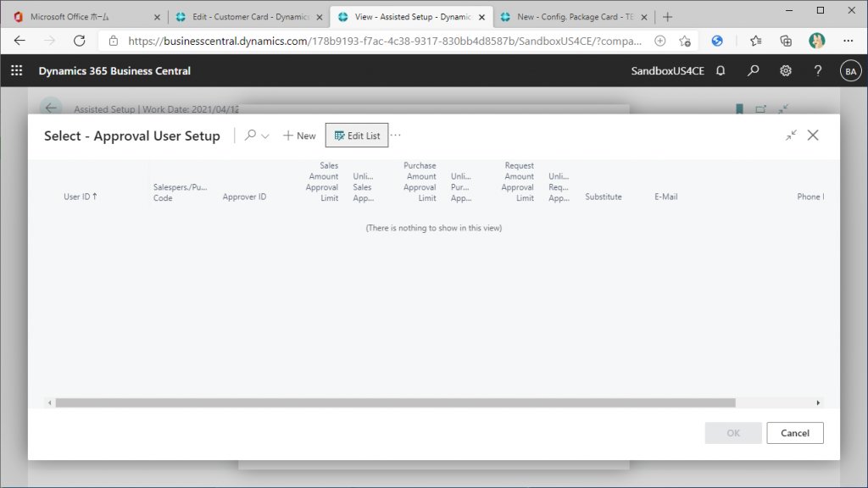The height and width of the screenshot is (488, 868).
Task: Click the horizontal scrollbar thumb of the list
Action: pos(395,402)
